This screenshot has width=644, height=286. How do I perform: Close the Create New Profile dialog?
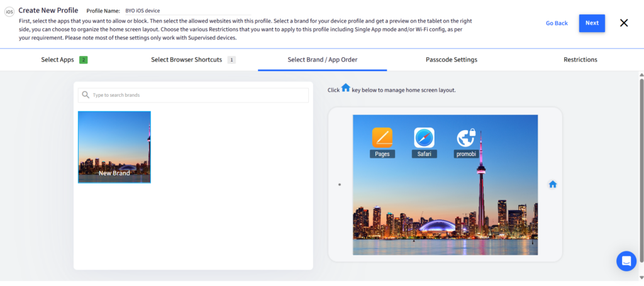pyautogui.click(x=623, y=23)
